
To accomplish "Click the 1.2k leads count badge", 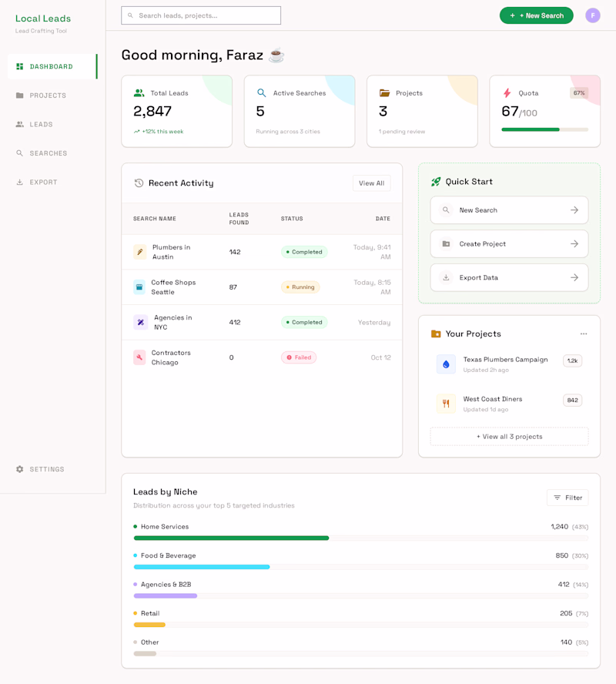I will pyautogui.click(x=572, y=360).
